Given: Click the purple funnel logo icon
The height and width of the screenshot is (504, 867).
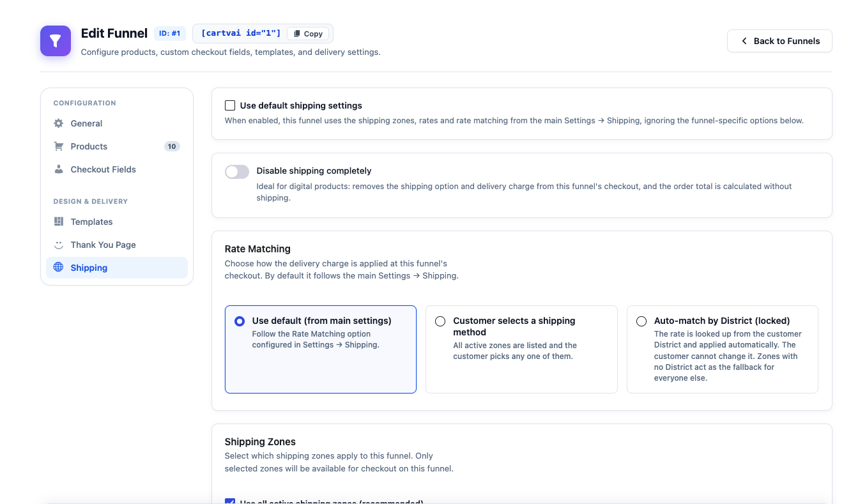Looking at the screenshot, I should click(56, 41).
